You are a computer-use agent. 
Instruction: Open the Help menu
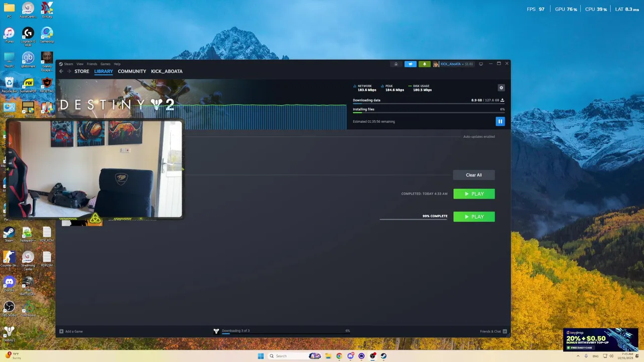click(x=117, y=64)
